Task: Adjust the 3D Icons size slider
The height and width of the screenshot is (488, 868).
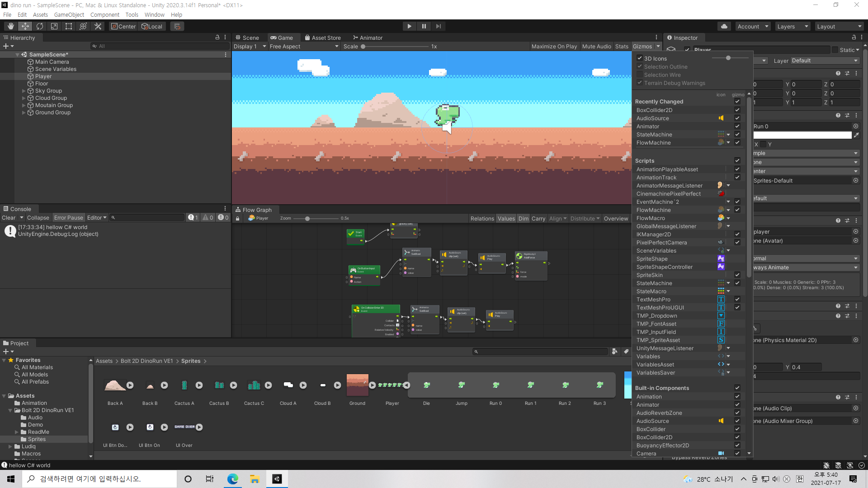Action: tap(729, 58)
